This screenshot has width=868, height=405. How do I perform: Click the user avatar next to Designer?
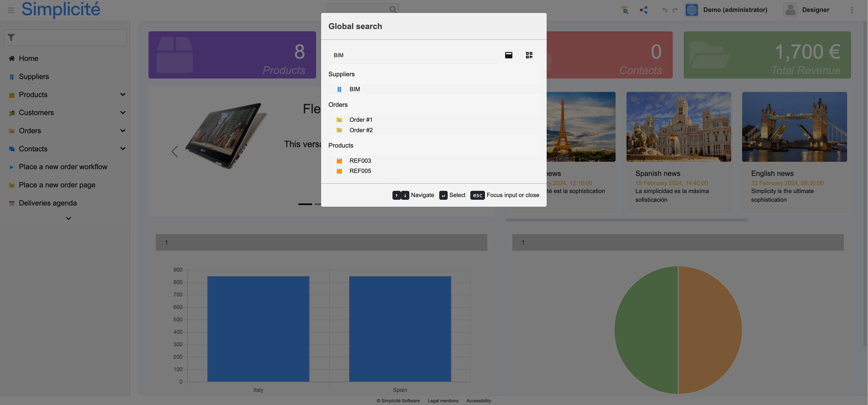click(790, 10)
